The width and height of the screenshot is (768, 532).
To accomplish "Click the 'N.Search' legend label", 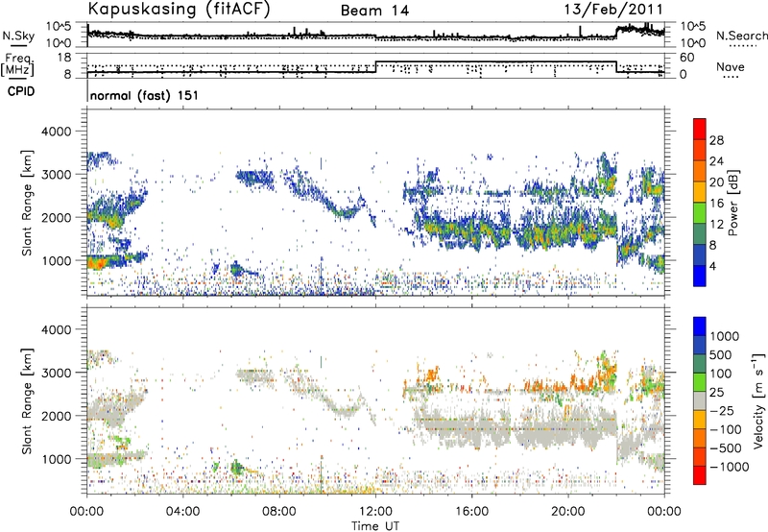I will [x=741, y=36].
